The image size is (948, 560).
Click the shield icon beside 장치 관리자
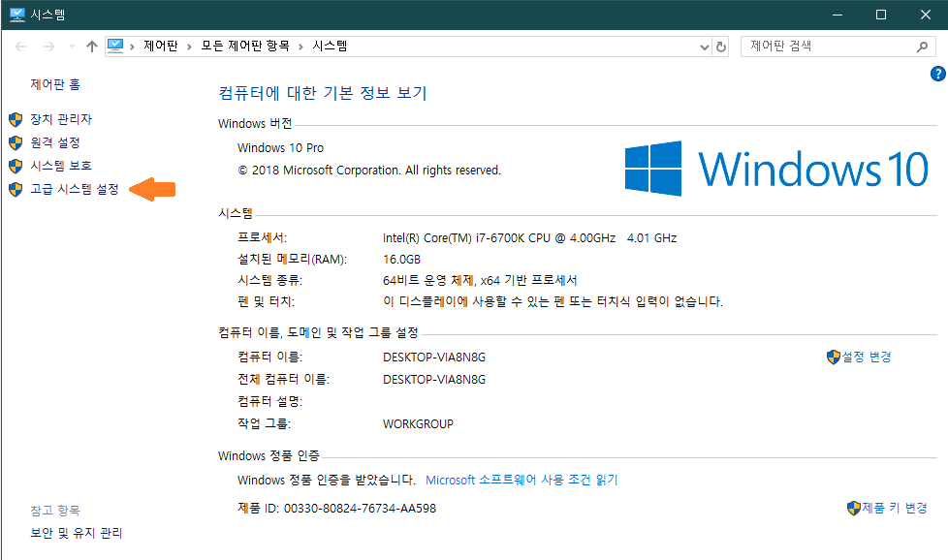(x=16, y=119)
